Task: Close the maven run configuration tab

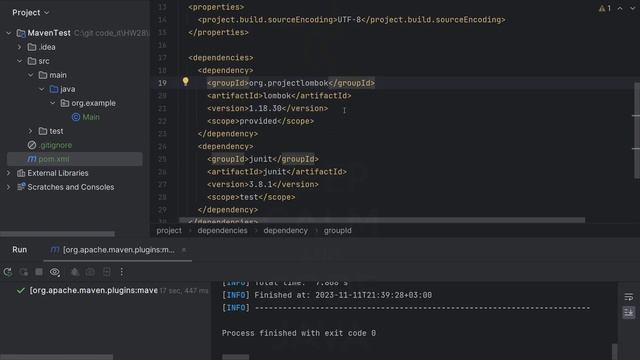Action: coord(184,250)
